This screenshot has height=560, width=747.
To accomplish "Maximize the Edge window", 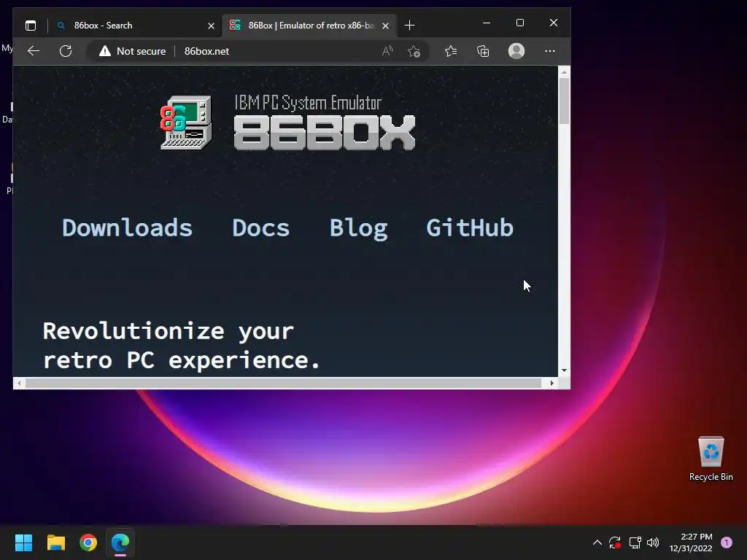I will pos(519,23).
